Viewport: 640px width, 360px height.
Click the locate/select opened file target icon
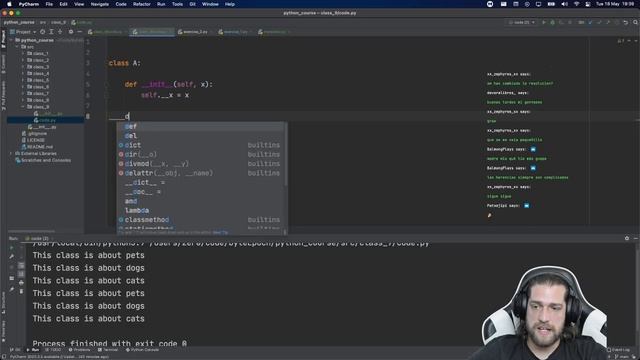coord(42,31)
